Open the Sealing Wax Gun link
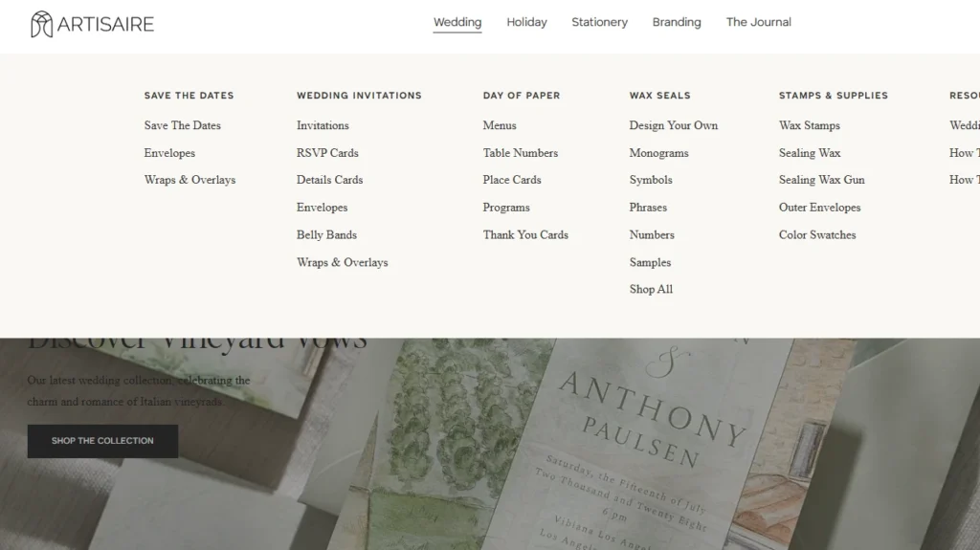Screen dimensions: 980x550 click(821, 180)
